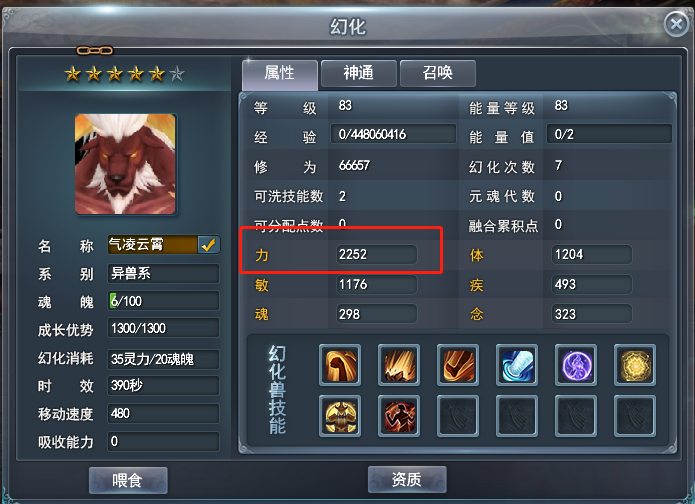Image resolution: width=695 pixels, height=504 pixels.
Task: Toggle the checkmark beside the name field
Action: [x=208, y=245]
